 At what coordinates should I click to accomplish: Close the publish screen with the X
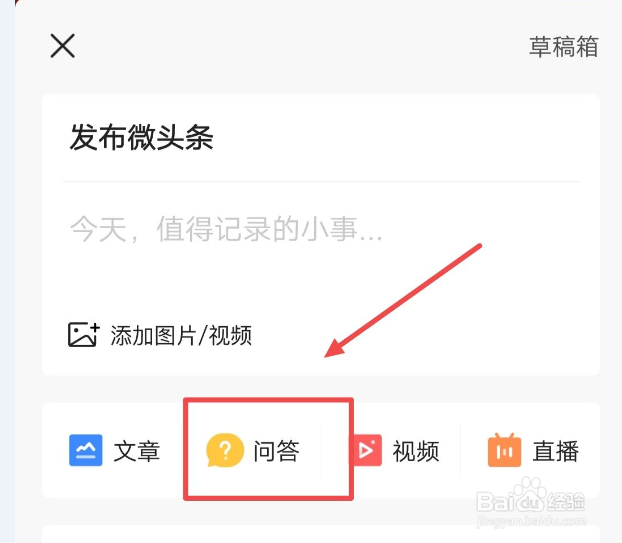point(63,46)
